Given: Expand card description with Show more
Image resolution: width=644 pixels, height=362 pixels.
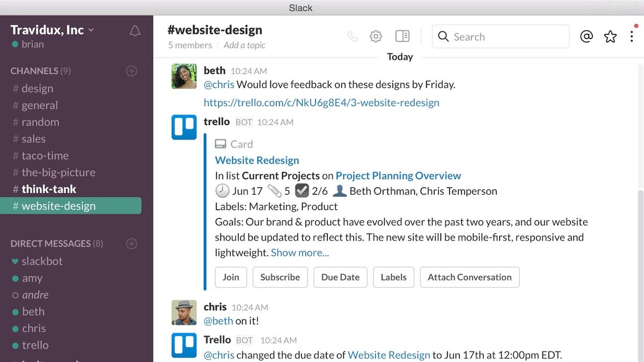Looking at the screenshot, I should [x=300, y=253].
